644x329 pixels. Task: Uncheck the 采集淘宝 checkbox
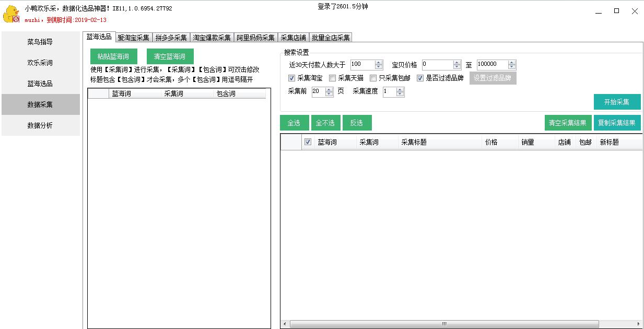[292, 78]
